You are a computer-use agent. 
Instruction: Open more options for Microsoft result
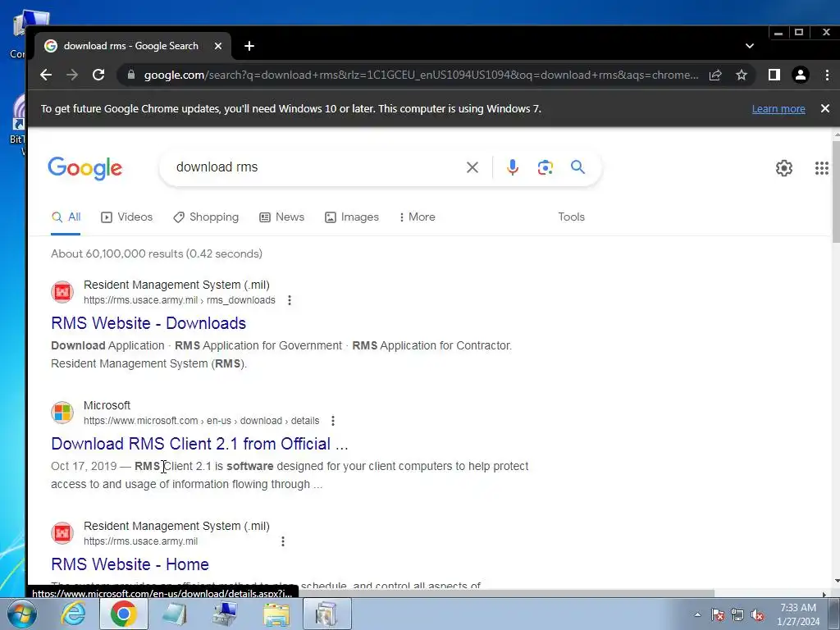(x=333, y=421)
